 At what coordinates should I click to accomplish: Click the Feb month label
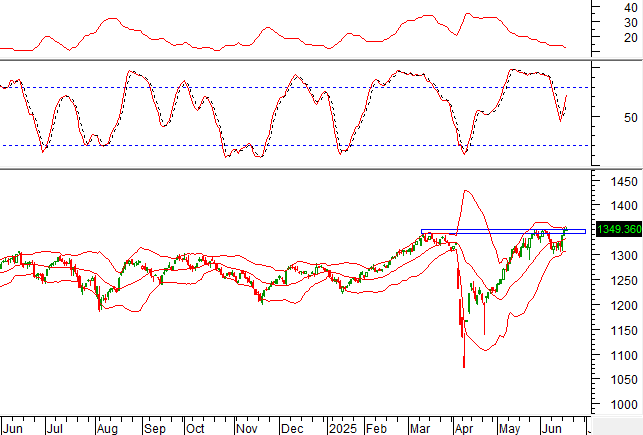point(376,429)
